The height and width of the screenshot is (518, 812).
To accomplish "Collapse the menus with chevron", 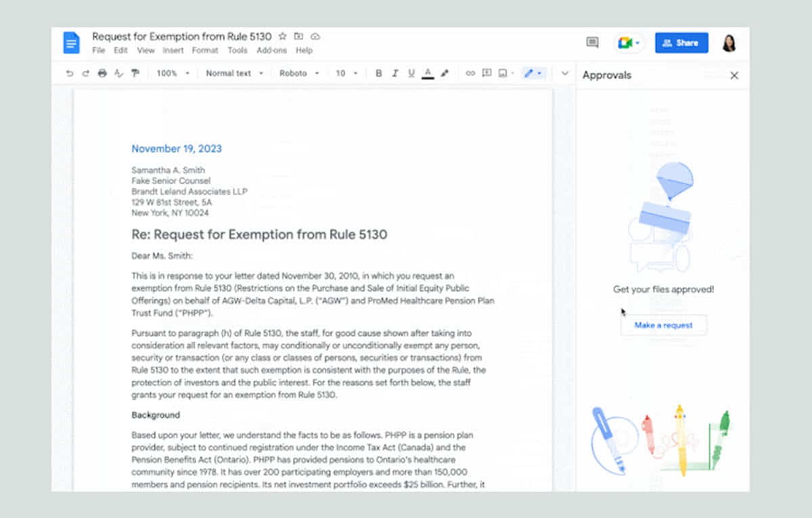I will pyautogui.click(x=565, y=73).
